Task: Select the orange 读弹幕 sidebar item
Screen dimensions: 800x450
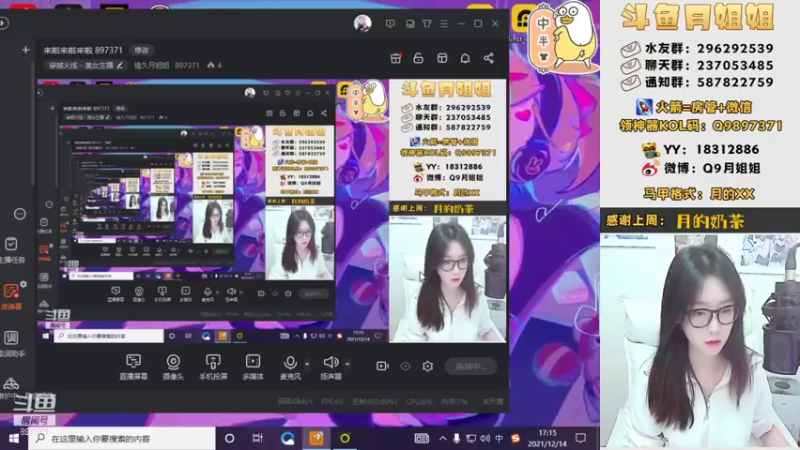Action: pos(11,296)
